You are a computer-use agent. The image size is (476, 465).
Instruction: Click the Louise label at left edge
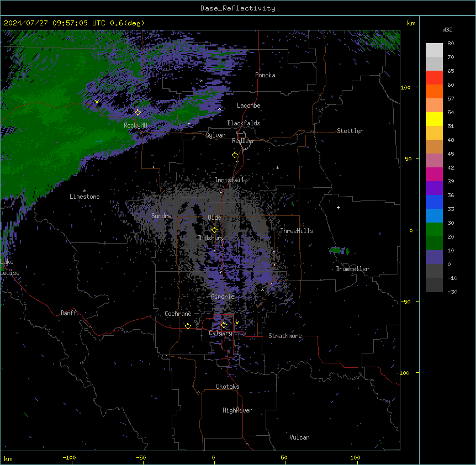[x=10, y=273]
